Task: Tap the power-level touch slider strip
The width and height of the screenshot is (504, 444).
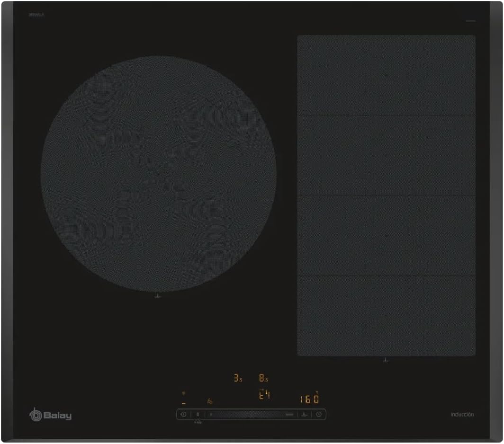Action: click(x=251, y=415)
